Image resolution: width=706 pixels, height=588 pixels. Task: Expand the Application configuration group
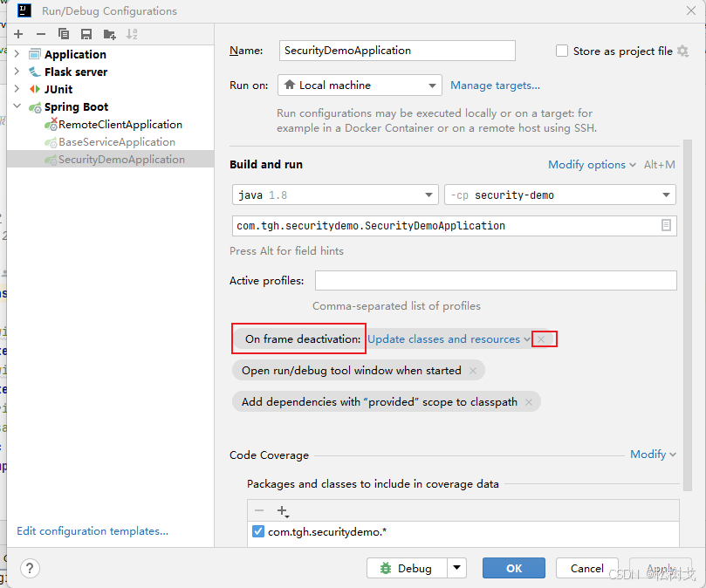pos(17,54)
